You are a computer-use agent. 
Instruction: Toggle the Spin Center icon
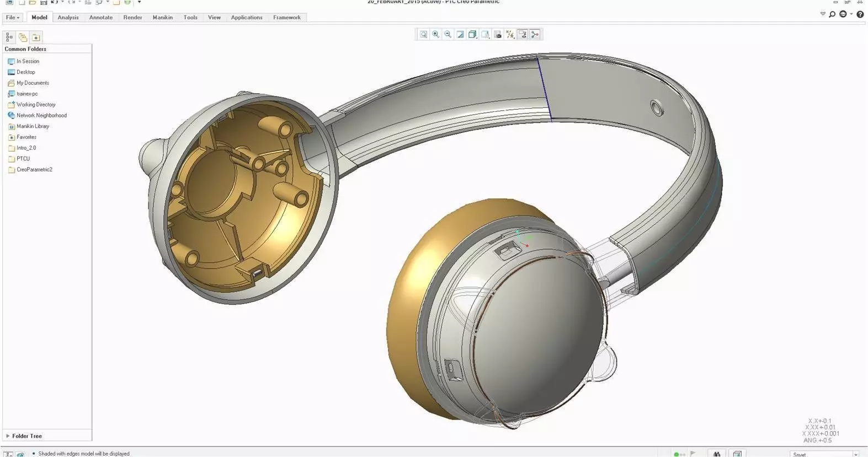(x=535, y=34)
